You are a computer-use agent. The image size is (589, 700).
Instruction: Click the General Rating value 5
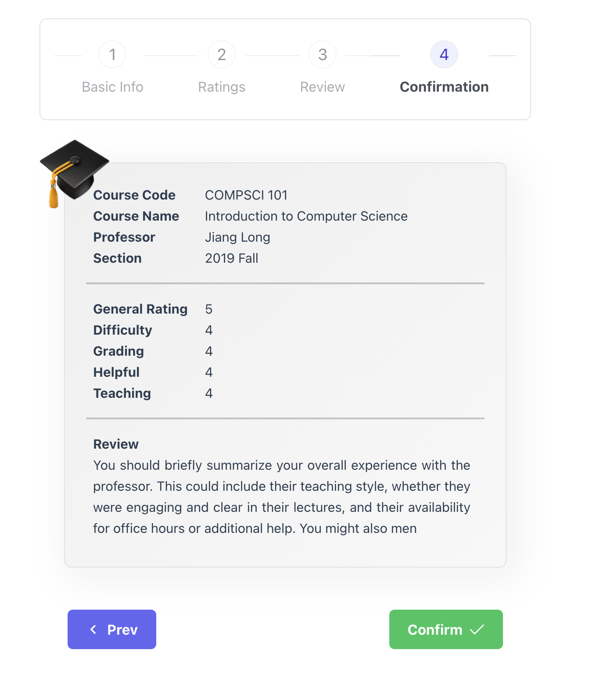tap(209, 309)
